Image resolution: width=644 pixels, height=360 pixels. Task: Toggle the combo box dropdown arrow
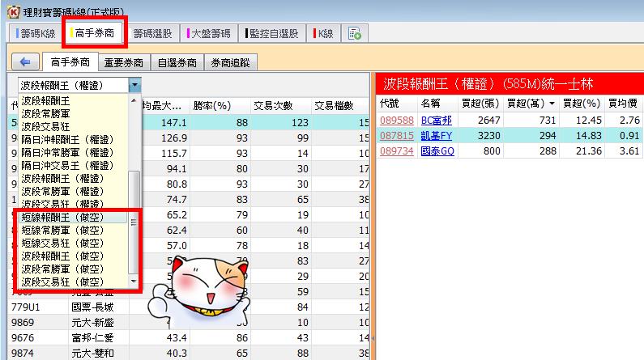coord(134,85)
